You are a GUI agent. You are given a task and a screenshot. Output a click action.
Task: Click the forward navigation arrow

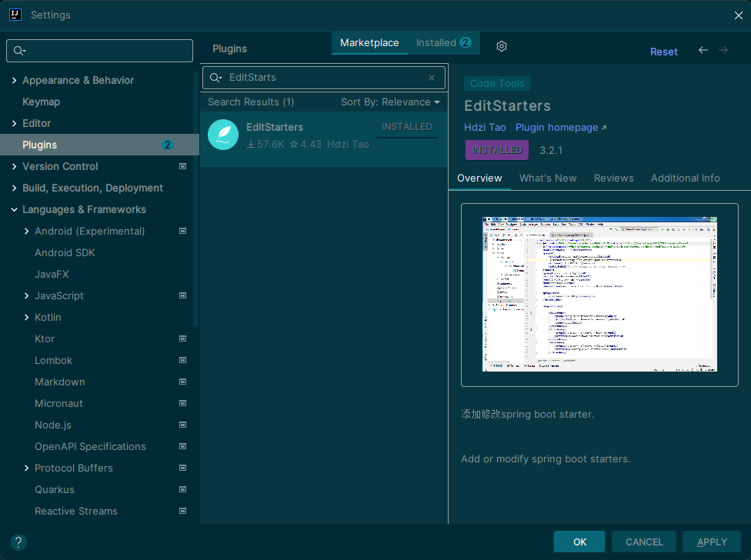pyautogui.click(x=723, y=50)
